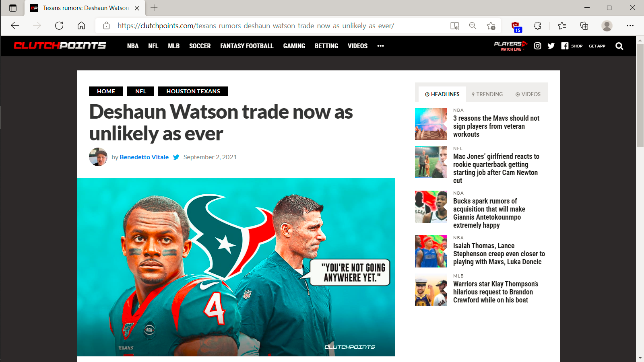644x362 pixels.
Task: Open ClutchPoints Instagram icon
Action: (537, 46)
